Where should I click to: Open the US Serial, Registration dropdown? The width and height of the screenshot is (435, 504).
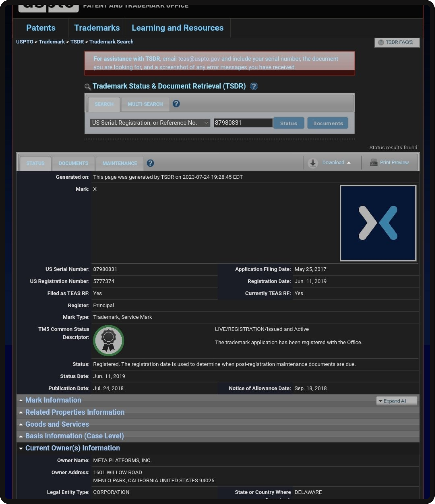(150, 123)
